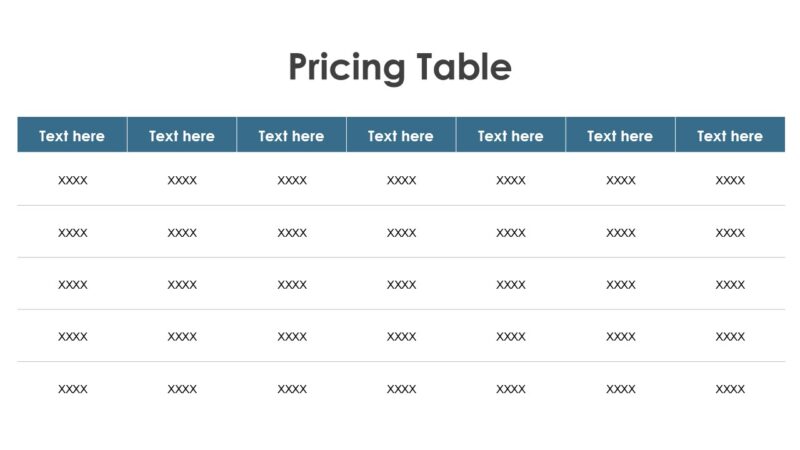
Task: Click 'xxxx' in bottom row, first column
Action: point(73,389)
